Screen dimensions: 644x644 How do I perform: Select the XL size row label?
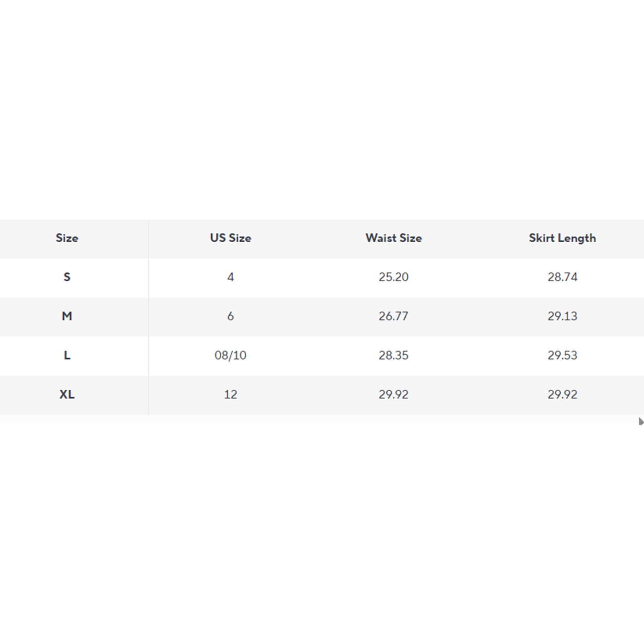click(67, 394)
